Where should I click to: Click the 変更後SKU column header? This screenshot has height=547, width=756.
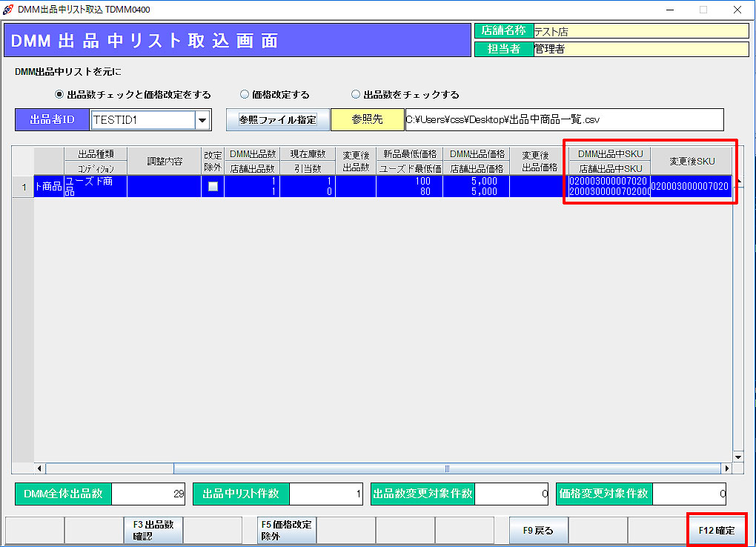pos(692,161)
